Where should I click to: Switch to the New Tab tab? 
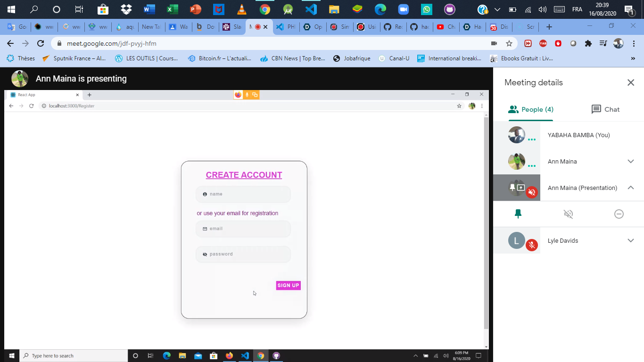coord(151,27)
